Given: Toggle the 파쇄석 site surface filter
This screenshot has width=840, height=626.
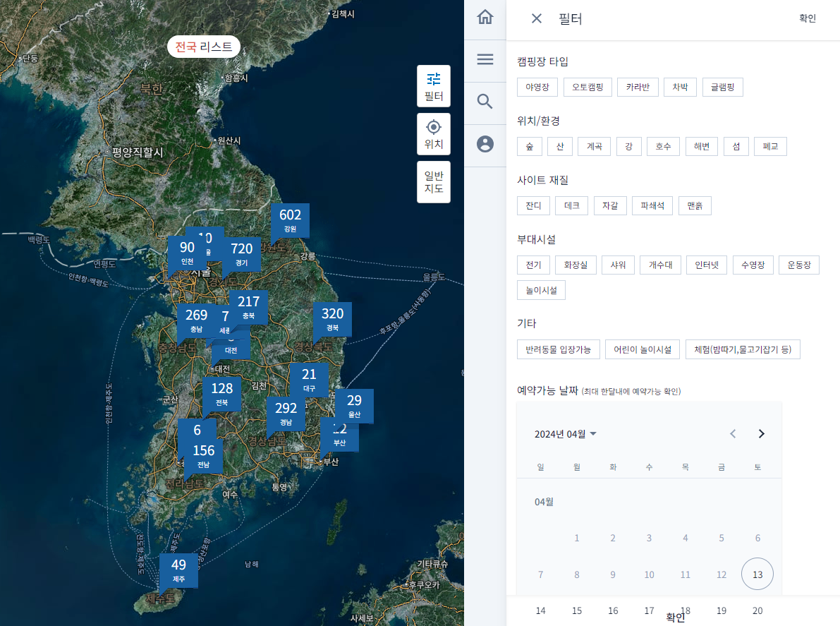Looking at the screenshot, I should coord(652,206).
